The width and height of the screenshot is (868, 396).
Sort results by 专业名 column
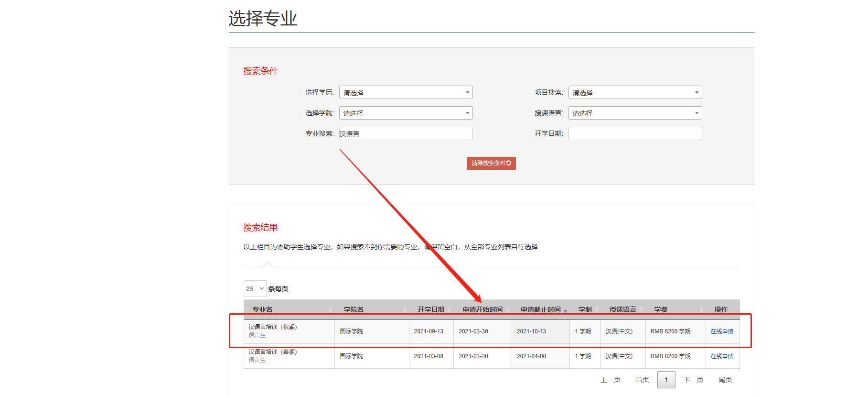coord(262,309)
